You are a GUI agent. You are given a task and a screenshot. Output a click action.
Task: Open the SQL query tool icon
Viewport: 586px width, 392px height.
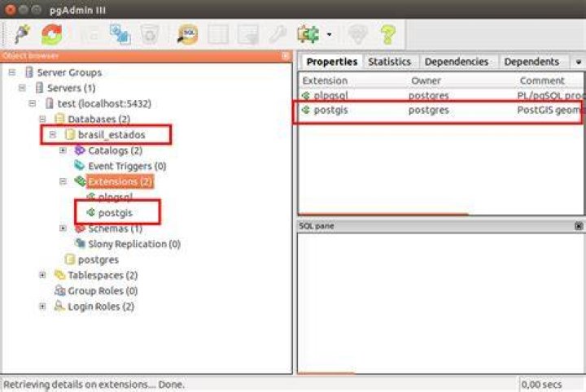coord(188,34)
